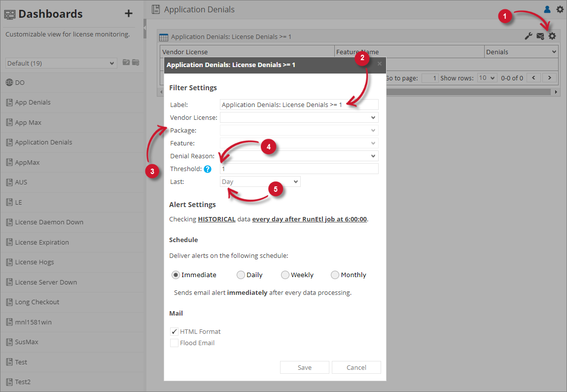Click the globe icon beside DO

pyautogui.click(x=9, y=82)
